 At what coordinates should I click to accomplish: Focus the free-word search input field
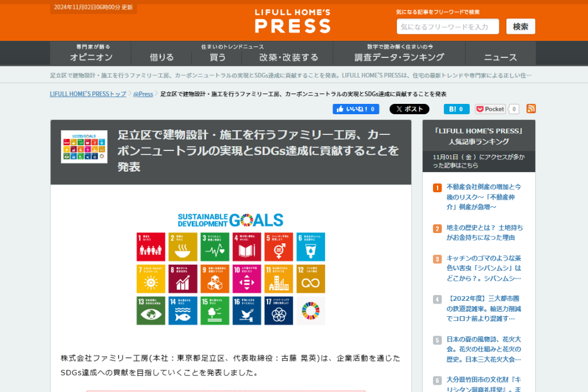(x=448, y=26)
